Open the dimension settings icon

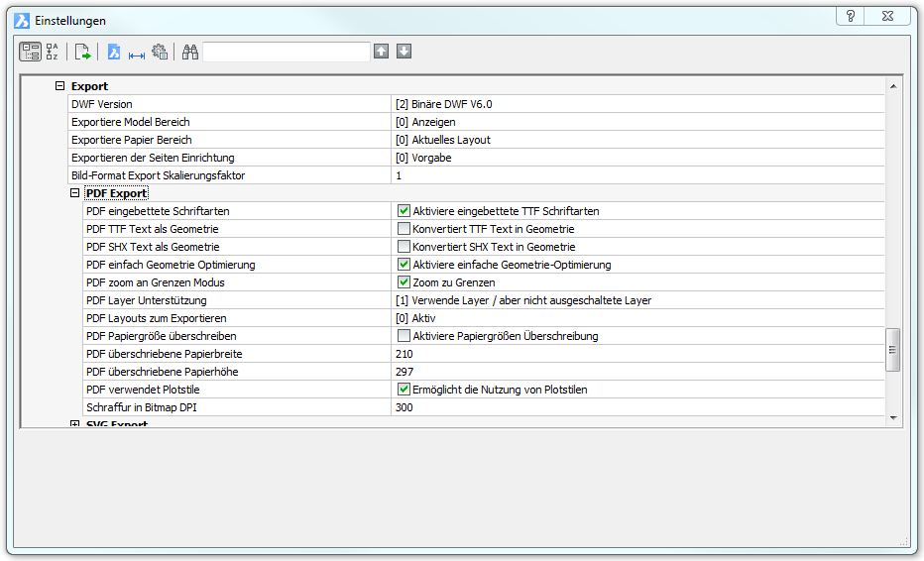tap(137, 53)
